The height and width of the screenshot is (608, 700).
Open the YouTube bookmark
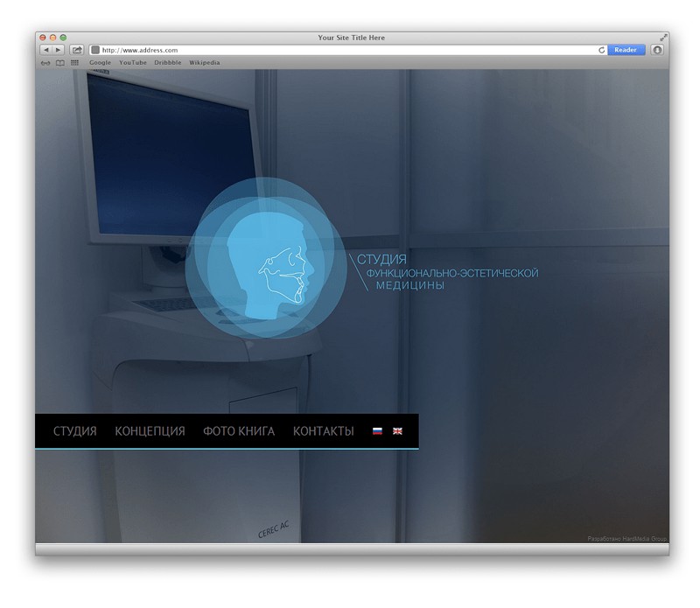click(133, 62)
